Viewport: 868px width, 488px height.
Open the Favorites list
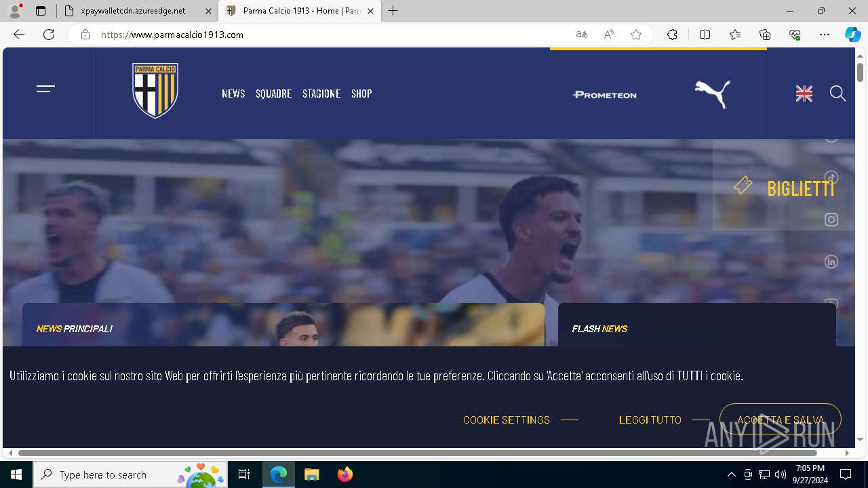pos(735,35)
